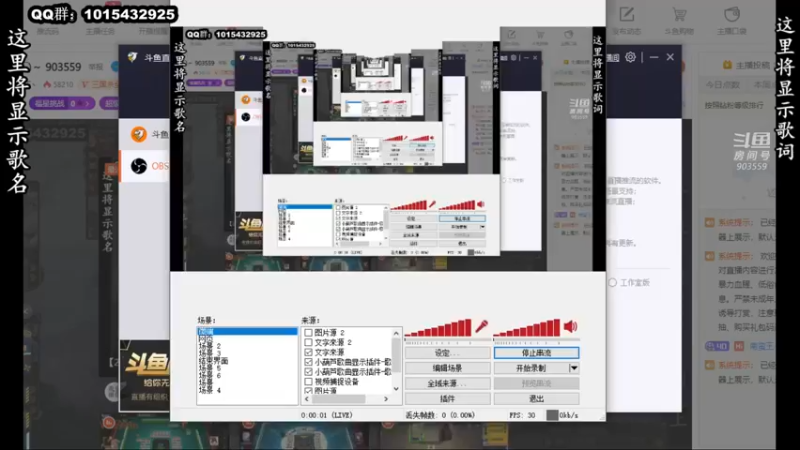Open the dropdown arrow beside 开始录制
The height and width of the screenshot is (450, 800).
pos(574,368)
